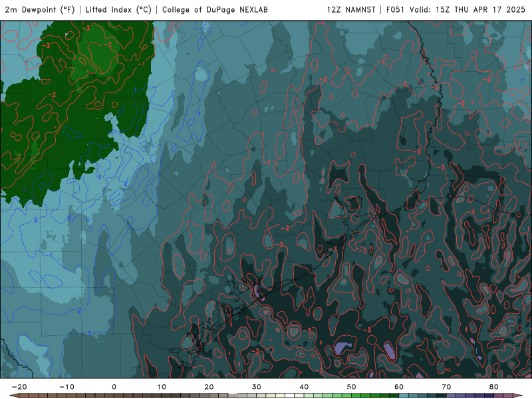Click the 70 tick label on color scale

click(446, 387)
